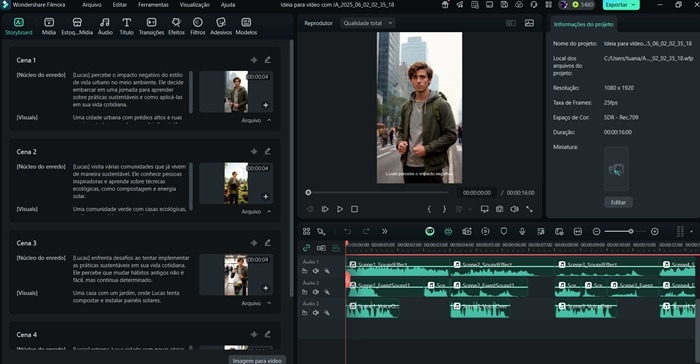This screenshot has width=700, height=364.
Task: Select the Cena 1 thumbnail
Action: 236,92
